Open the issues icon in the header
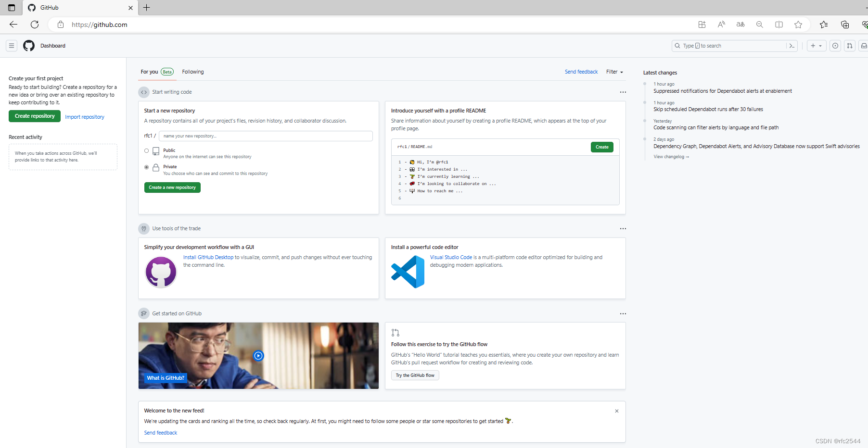 (835, 46)
